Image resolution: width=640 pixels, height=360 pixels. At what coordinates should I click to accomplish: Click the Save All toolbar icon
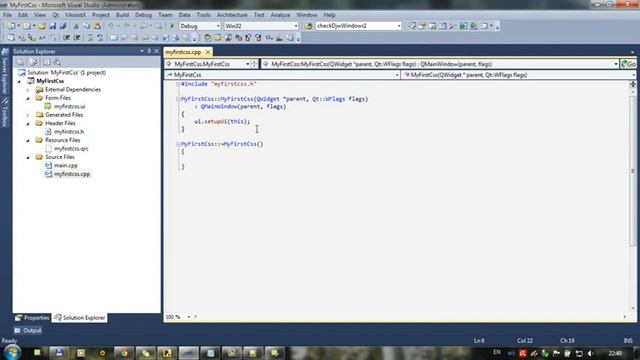[x=62, y=26]
